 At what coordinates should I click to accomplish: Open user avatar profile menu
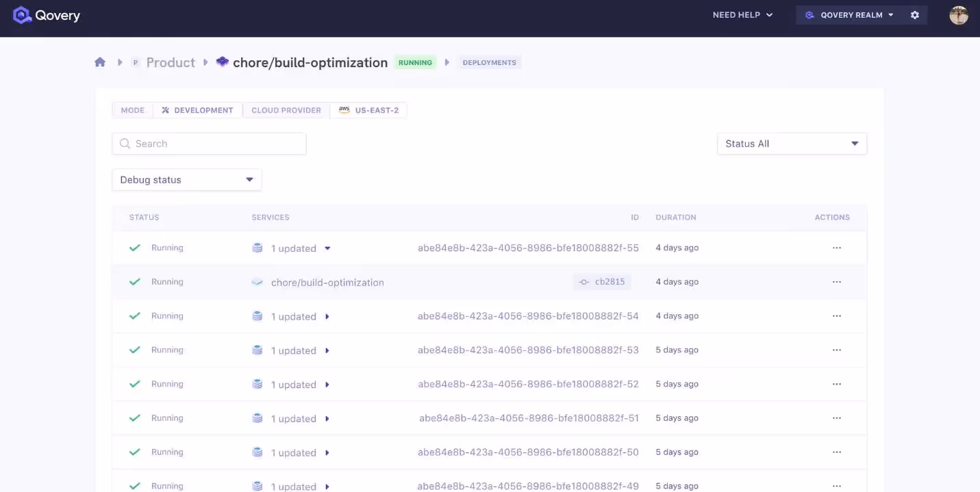[x=959, y=15]
